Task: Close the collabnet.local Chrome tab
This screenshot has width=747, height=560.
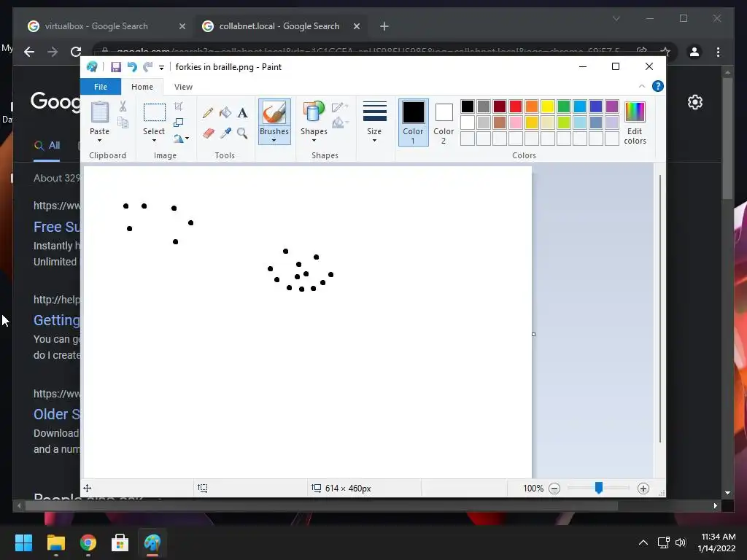Action: coord(357,26)
